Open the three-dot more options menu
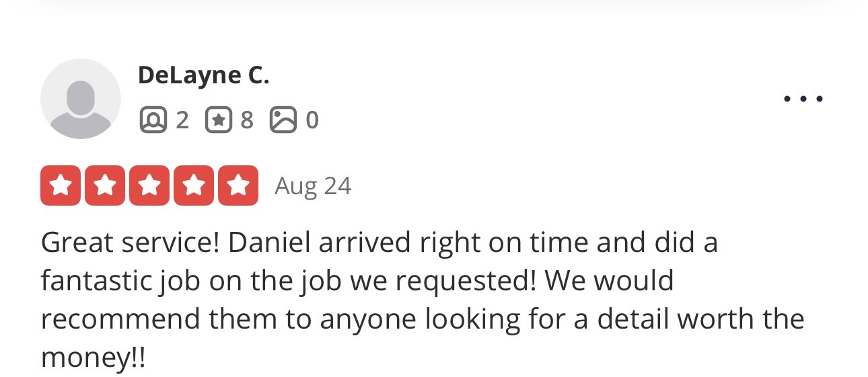The image size is (868, 377). tap(803, 99)
